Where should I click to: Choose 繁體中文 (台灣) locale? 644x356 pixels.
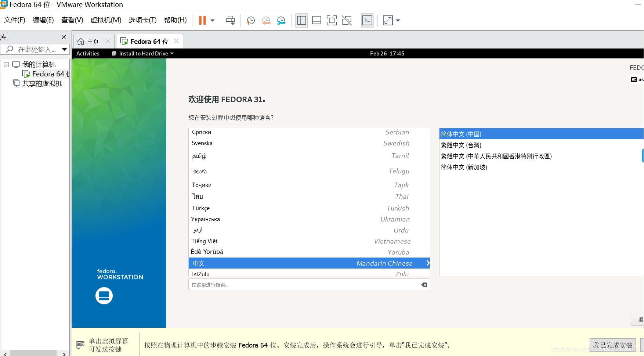click(542, 145)
